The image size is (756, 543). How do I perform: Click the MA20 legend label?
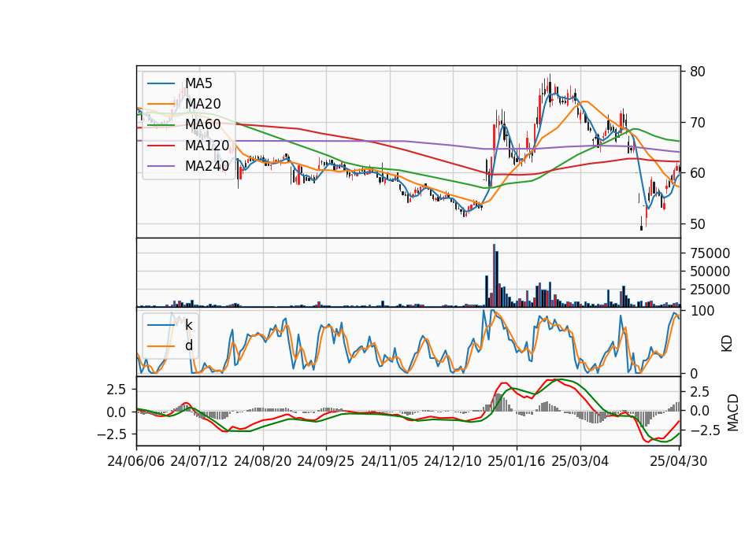click(203, 104)
